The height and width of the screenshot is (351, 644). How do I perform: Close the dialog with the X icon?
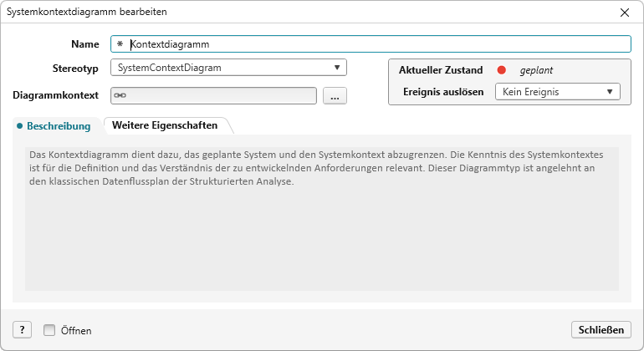pos(624,13)
